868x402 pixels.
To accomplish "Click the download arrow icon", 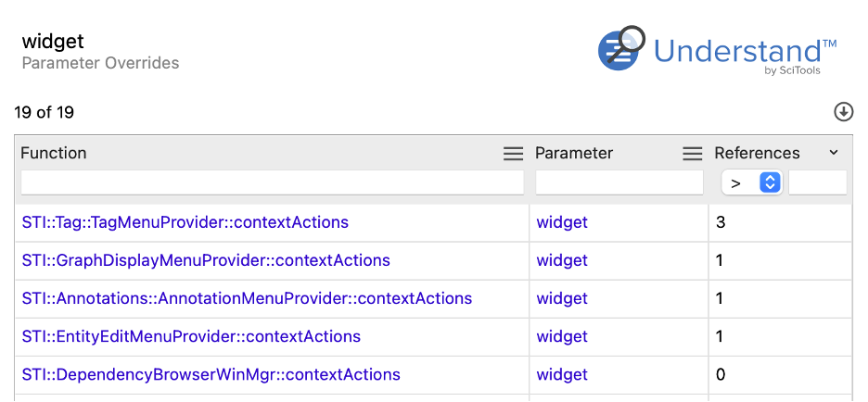I will point(843,112).
